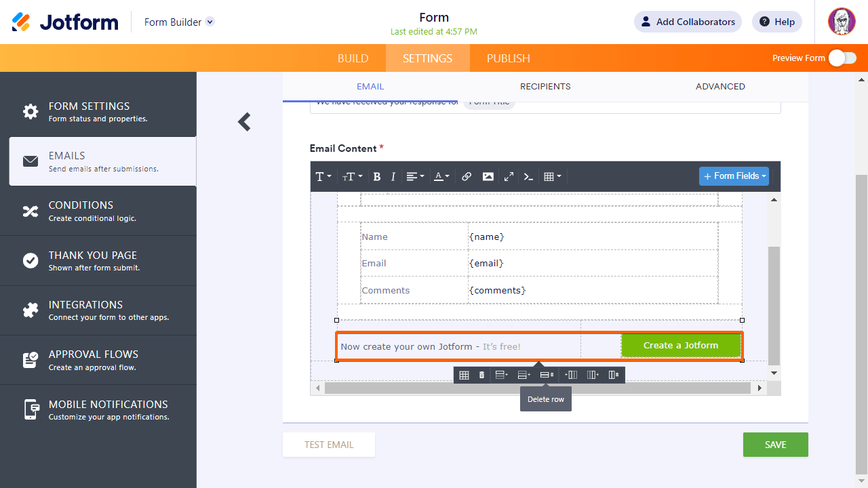Open the Recipients tab

(545, 87)
